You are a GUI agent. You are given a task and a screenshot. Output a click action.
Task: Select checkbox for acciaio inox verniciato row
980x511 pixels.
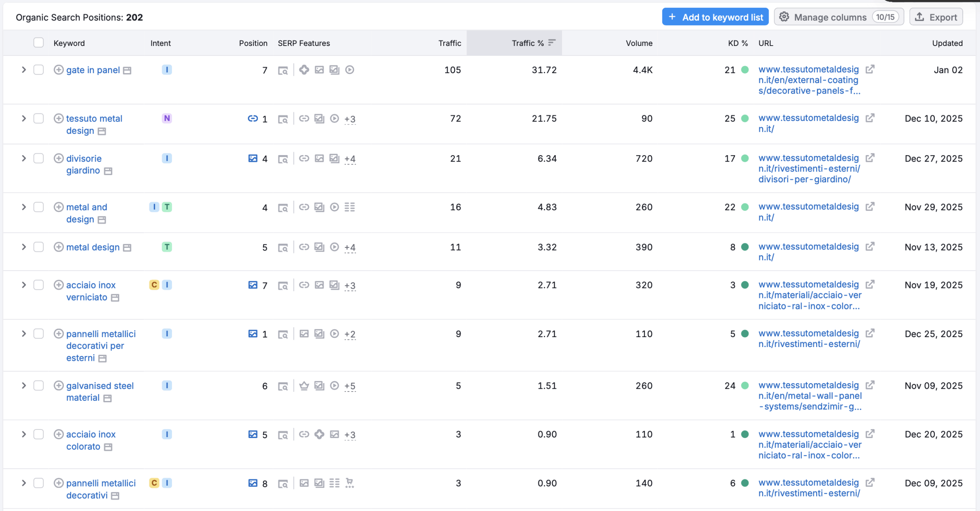pyautogui.click(x=39, y=285)
